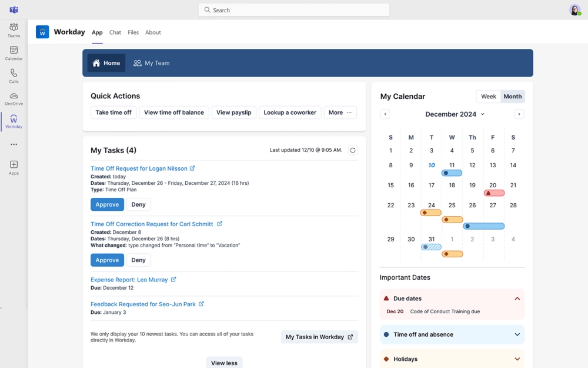Screen dimensions: 588x368
Task: Click the user profile avatar
Action: (574, 10)
